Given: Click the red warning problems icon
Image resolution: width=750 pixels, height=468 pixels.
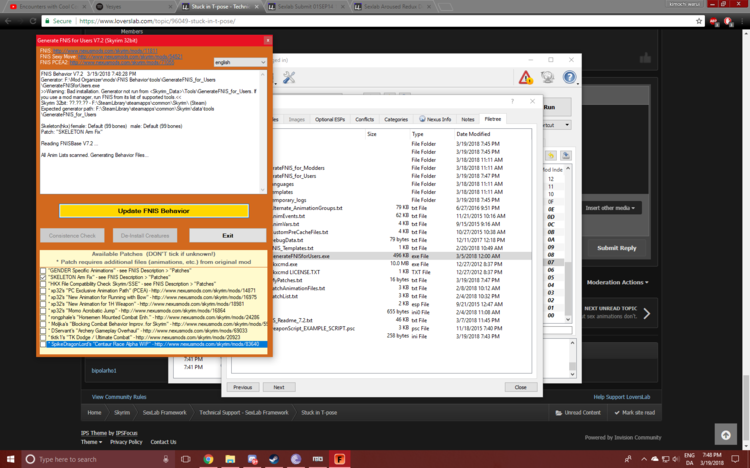Looking at the screenshot, I should click(525, 77).
